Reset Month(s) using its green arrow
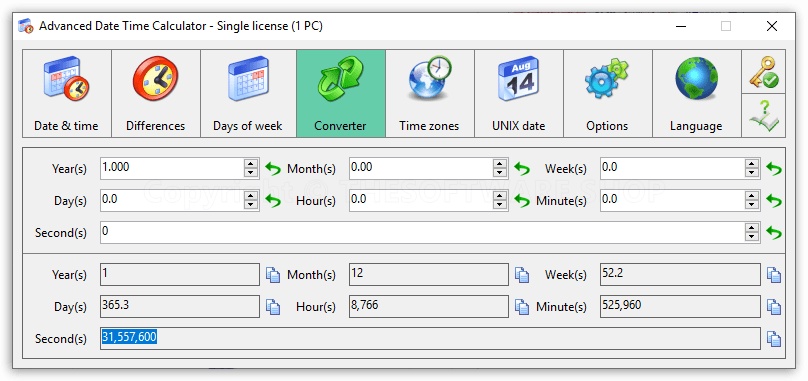The height and width of the screenshot is (381, 808). click(522, 168)
